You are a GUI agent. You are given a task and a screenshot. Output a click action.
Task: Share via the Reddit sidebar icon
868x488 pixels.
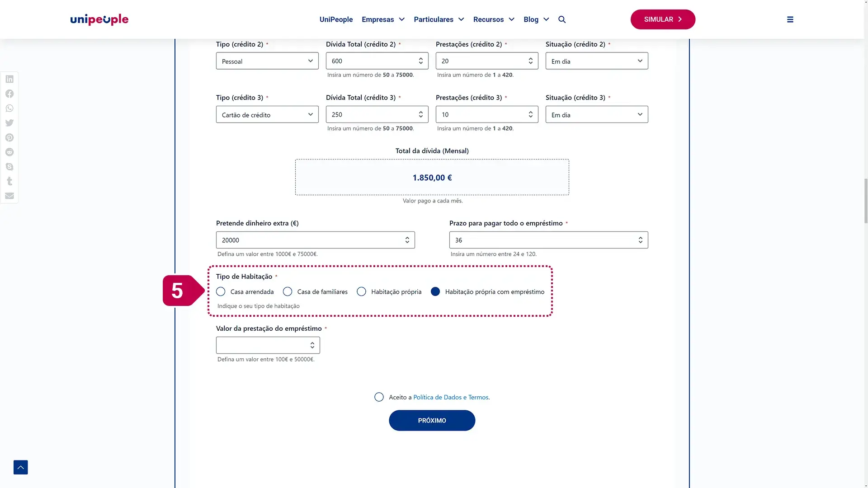coord(9,152)
